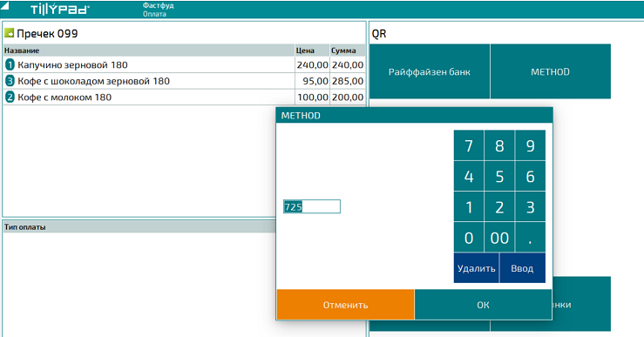Tap keypad digit 8
Screen dimensions: 644x337
tap(499, 145)
